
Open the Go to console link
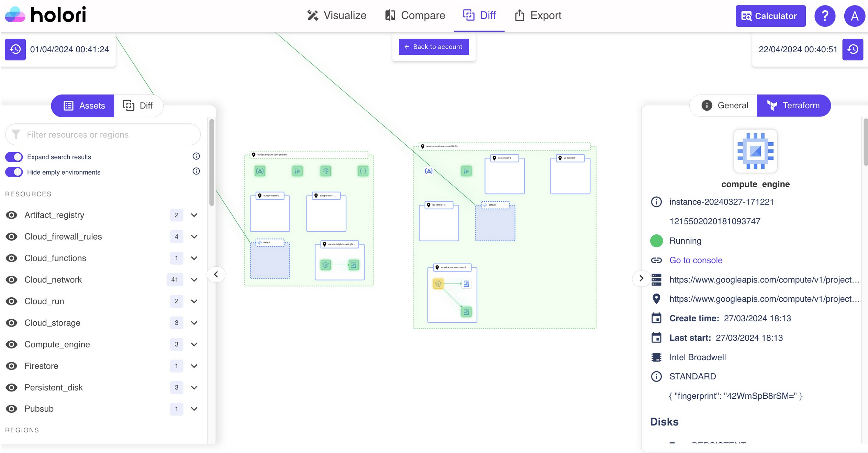coord(695,260)
